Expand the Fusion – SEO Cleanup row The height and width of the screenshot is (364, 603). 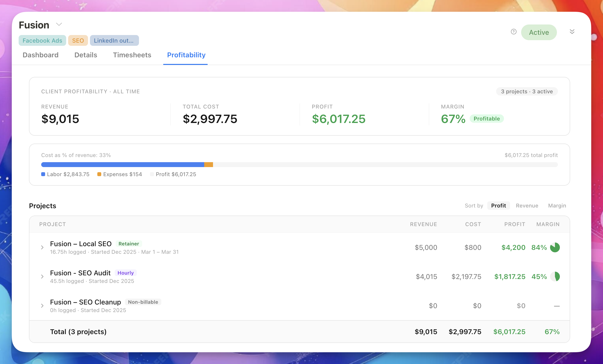(x=42, y=306)
